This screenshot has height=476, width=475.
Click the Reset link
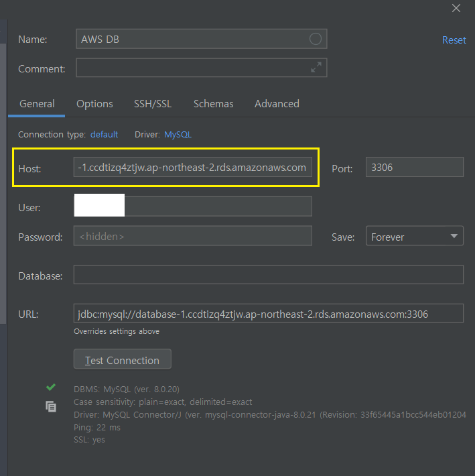pos(454,40)
